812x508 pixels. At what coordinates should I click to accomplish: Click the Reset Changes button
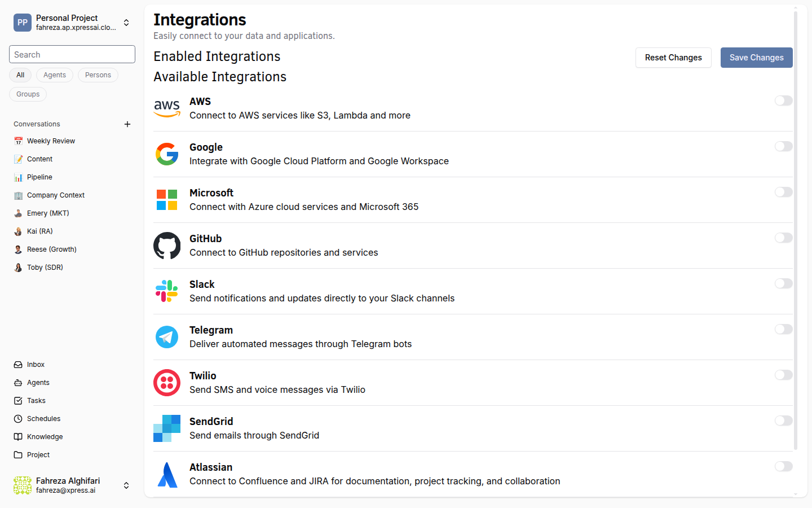(673, 58)
